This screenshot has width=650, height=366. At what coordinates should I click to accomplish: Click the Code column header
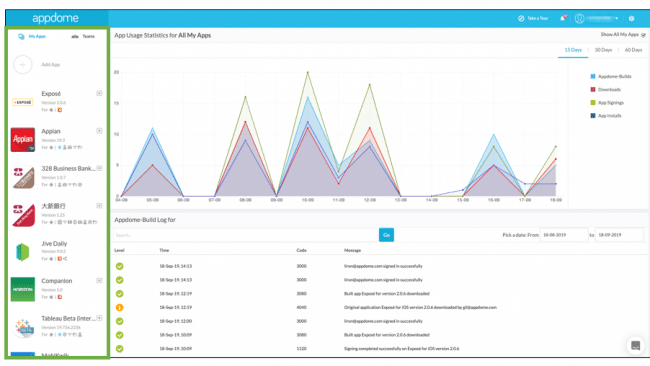tap(301, 250)
